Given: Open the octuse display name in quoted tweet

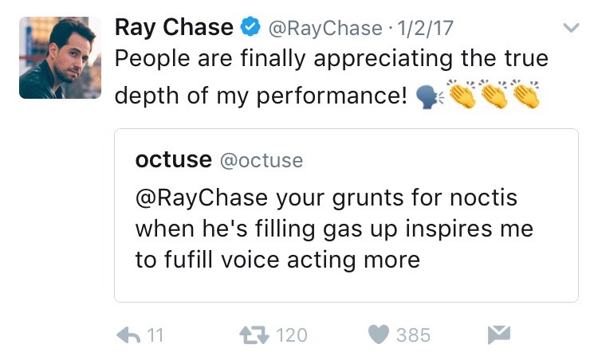Looking at the screenshot, I should pyautogui.click(x=173, y=160).
